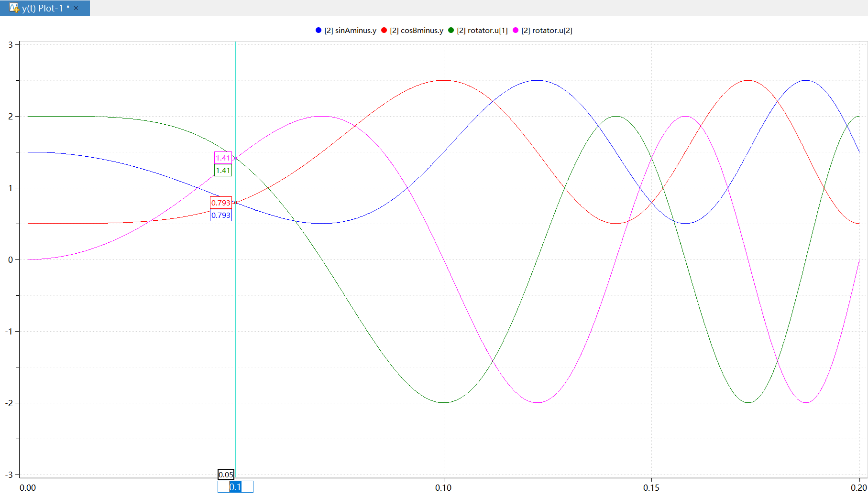Image resolution: width=868 pixels, height=496 pixels.
Task: Click the plot icon on the Plot-1 tab
Action: pyautogui.click(x=14, y=8)
